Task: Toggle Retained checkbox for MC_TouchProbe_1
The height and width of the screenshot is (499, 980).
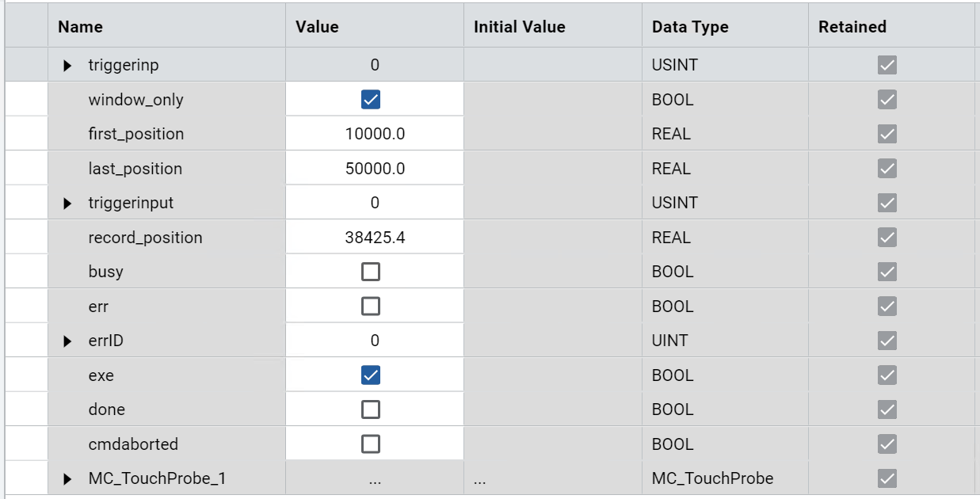Action: pyautogui.click(x=887, y=478)
